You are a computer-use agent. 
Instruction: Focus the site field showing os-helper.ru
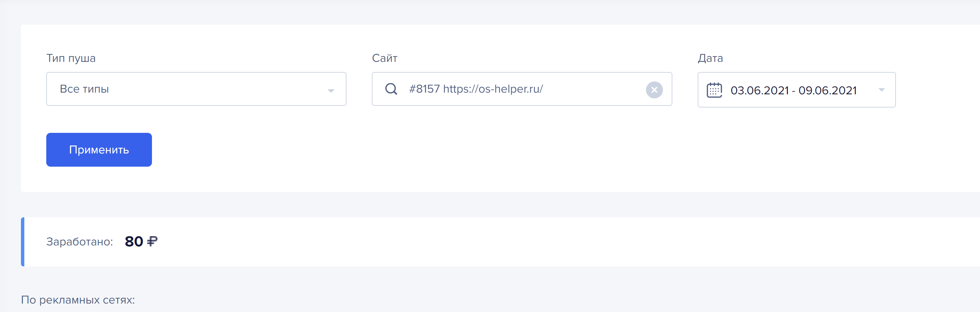pos(522,89)
